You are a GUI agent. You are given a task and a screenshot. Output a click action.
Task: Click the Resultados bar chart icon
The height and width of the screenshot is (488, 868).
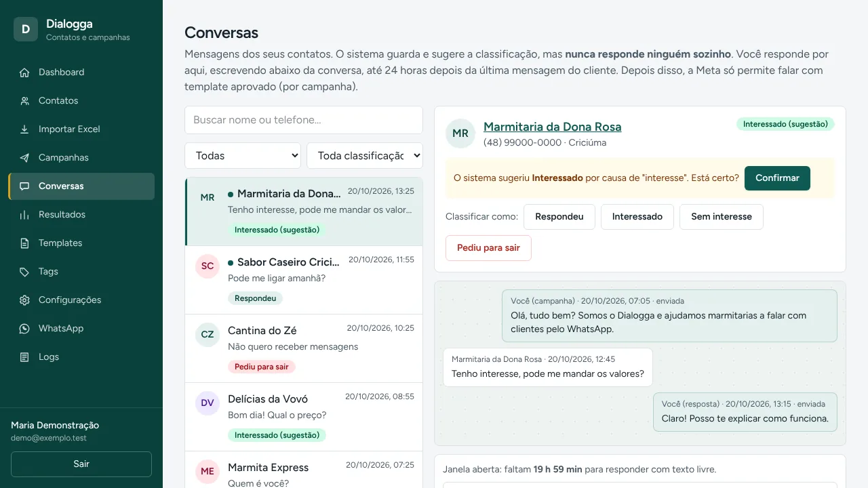[x=24, y=215]
